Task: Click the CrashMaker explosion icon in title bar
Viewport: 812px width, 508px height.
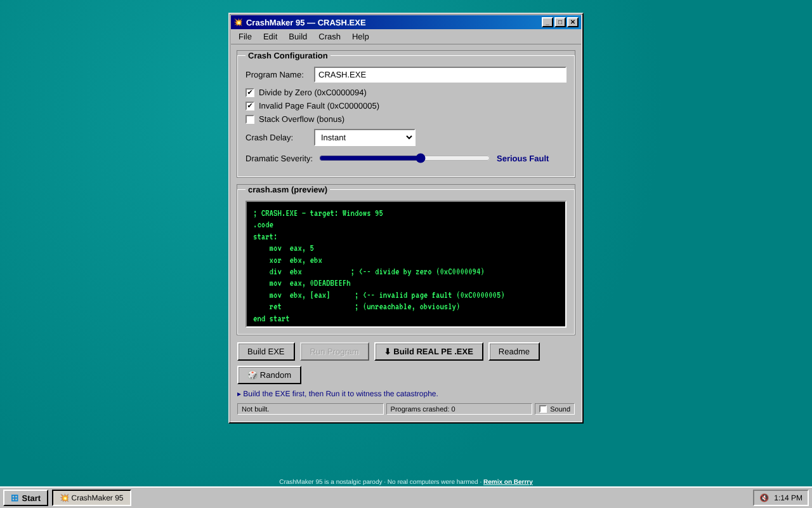Action: (239, 22)
